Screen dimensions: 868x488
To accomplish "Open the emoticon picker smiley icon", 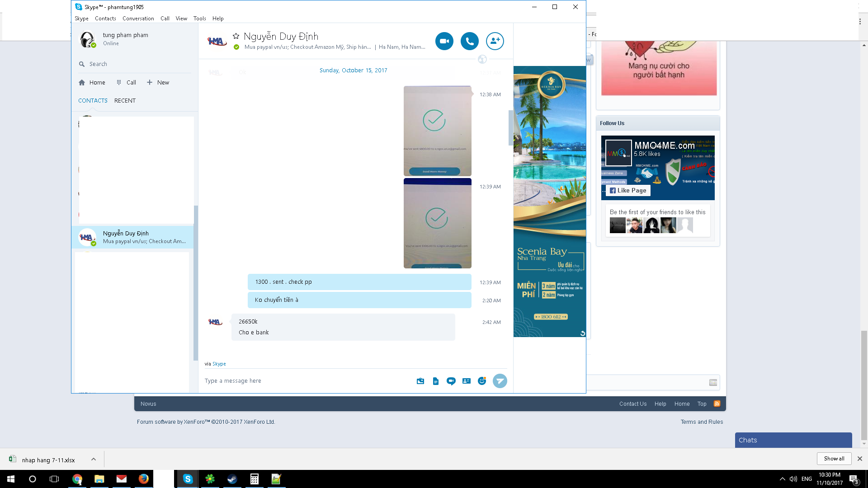I will [x=482, y=381].
